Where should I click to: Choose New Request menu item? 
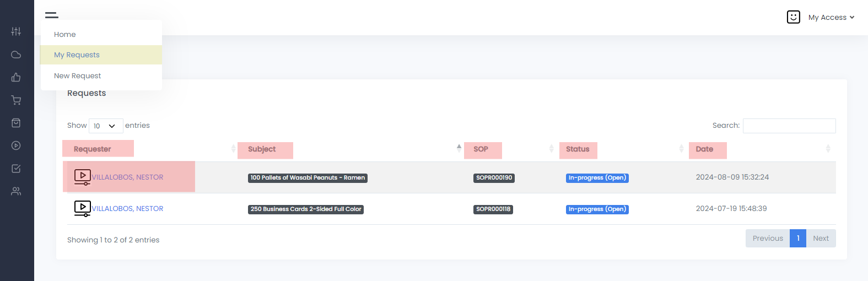coord(78,76)
